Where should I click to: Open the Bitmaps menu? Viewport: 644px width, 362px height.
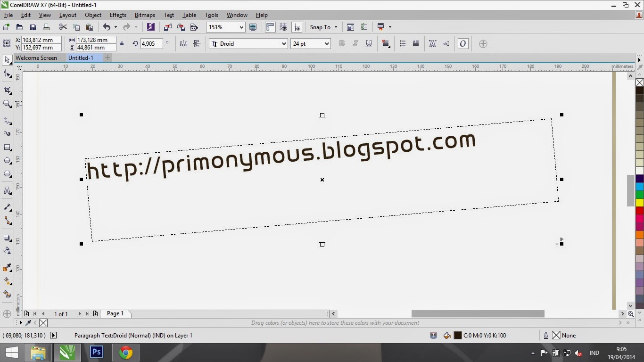point(145,15)
